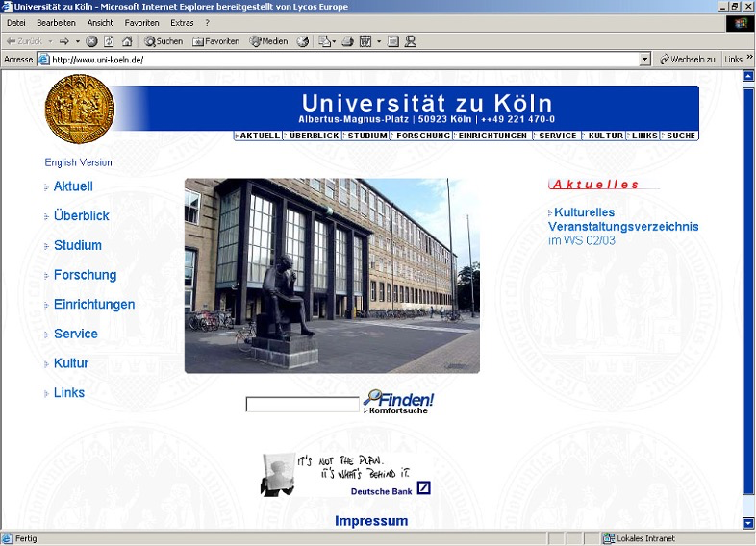Open the Datei menu
The height and width of the screenshot is (546, 756).
[16, 23]
